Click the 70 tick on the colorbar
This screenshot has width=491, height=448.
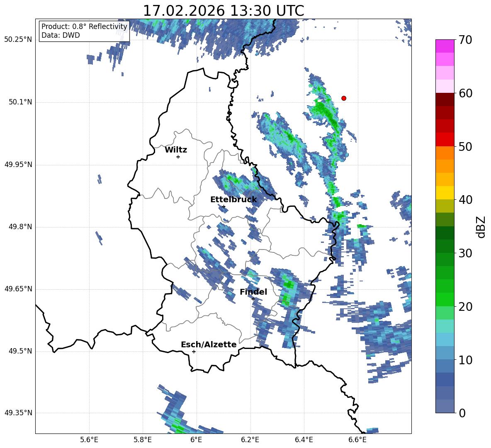465,40
